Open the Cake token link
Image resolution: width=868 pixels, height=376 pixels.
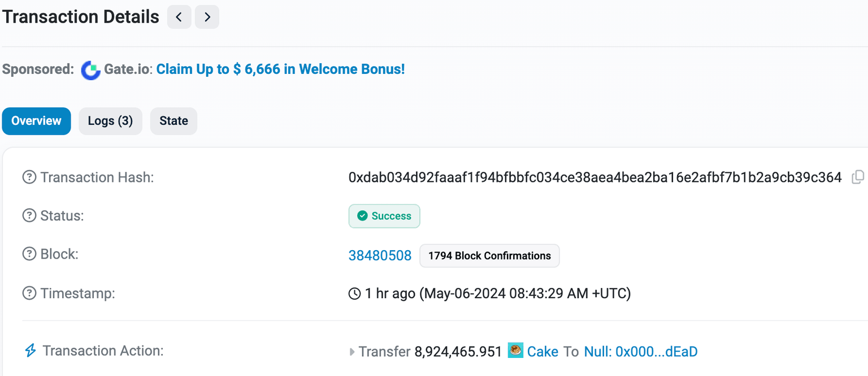(542, 352)
